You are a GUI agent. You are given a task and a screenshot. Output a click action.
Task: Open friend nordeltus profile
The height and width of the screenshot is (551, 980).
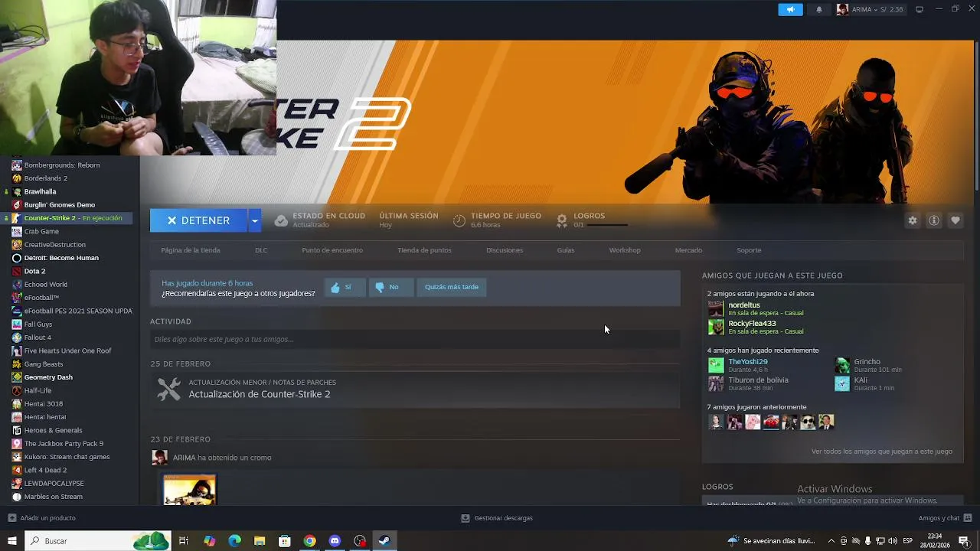[x=744, y=305]
